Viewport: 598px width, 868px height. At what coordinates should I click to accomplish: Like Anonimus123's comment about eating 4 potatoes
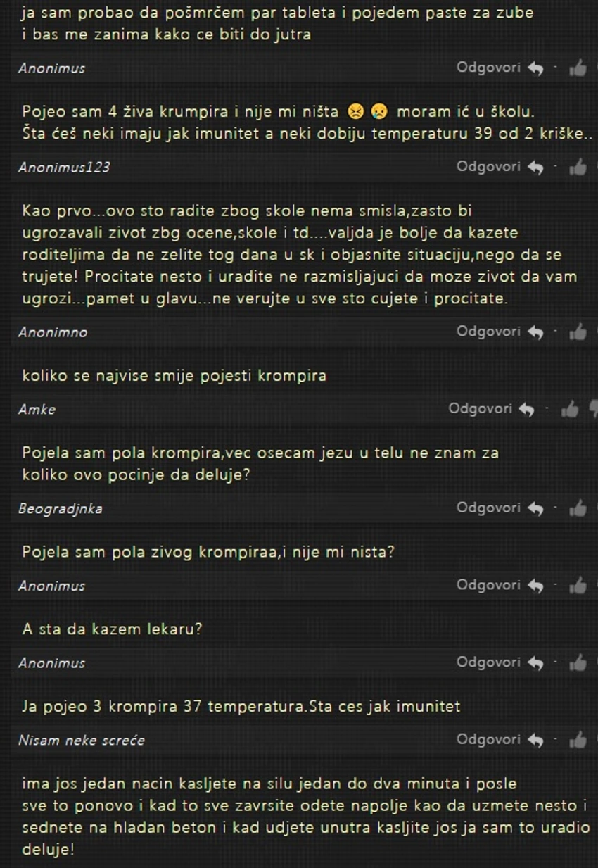pyautogui.click(x=578, y=168)
